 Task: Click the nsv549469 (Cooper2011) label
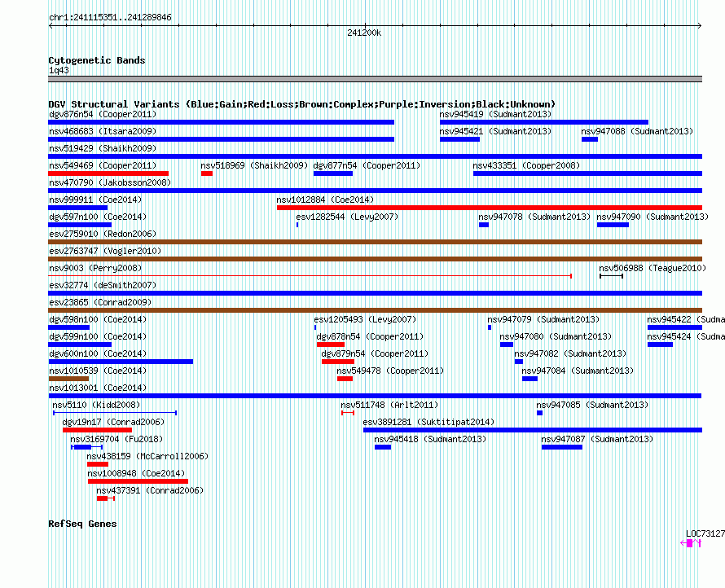click(103, 165)
